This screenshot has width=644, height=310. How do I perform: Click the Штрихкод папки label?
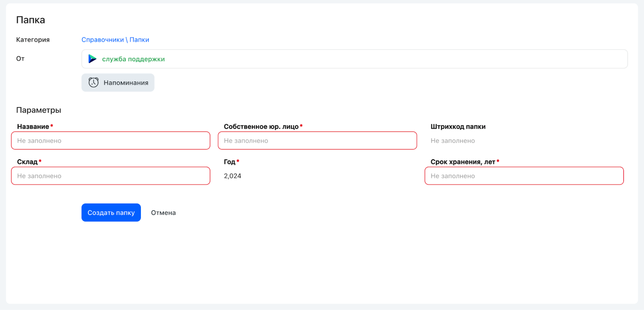458,127
